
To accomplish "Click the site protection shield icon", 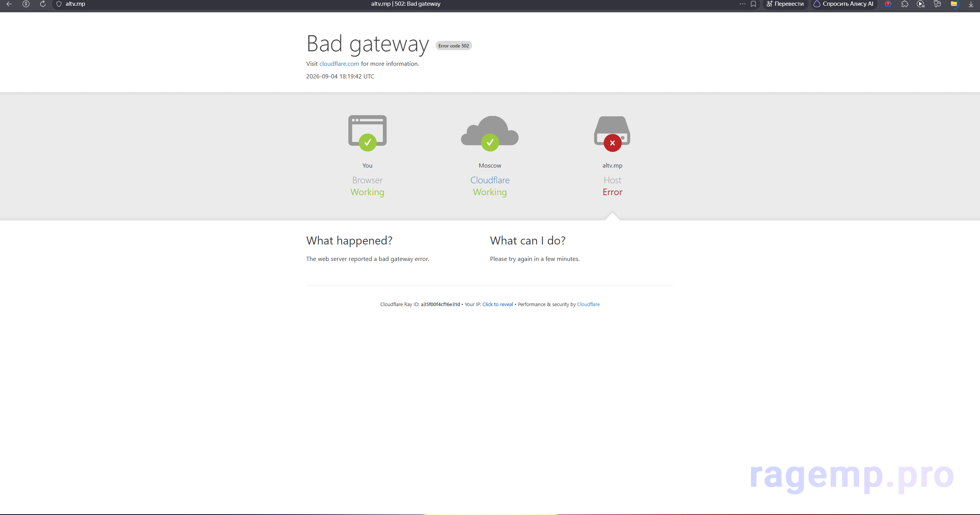I will point(59,4).
